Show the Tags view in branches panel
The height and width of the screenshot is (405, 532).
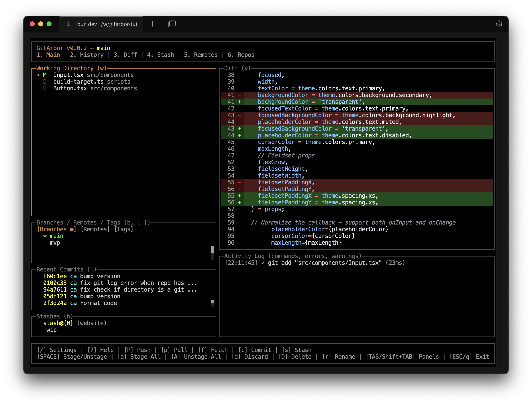point(124,229)
